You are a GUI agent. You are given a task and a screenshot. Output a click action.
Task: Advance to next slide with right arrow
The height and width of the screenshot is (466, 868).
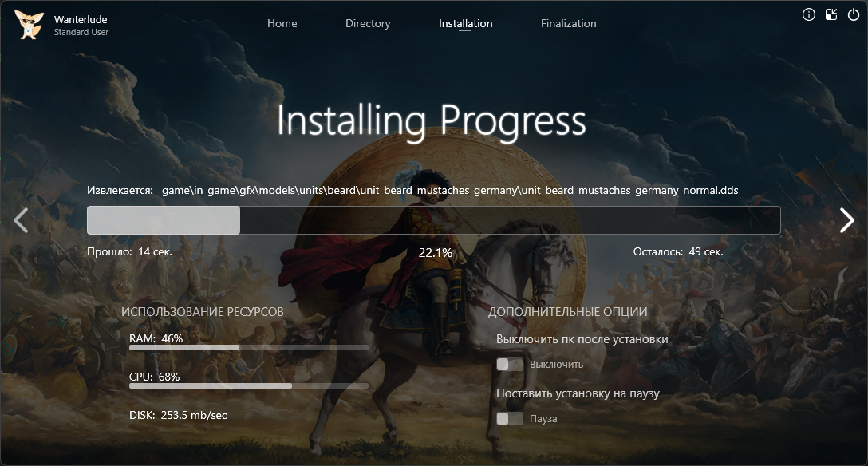846,220
